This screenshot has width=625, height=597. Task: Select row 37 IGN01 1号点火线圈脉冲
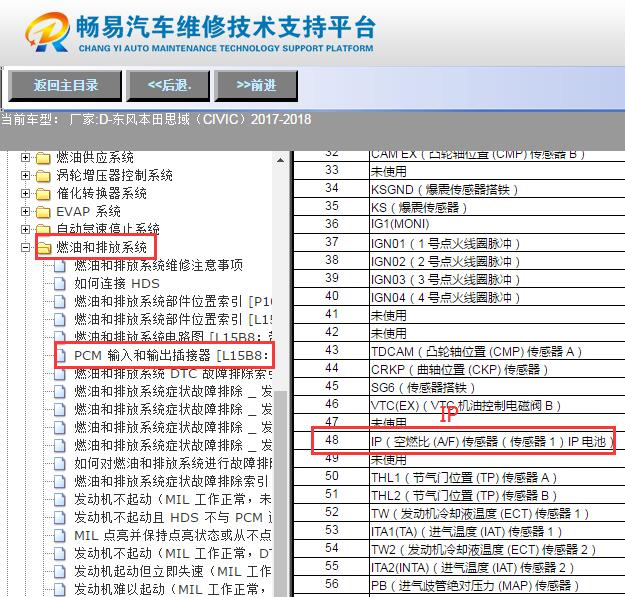(459, 243)
